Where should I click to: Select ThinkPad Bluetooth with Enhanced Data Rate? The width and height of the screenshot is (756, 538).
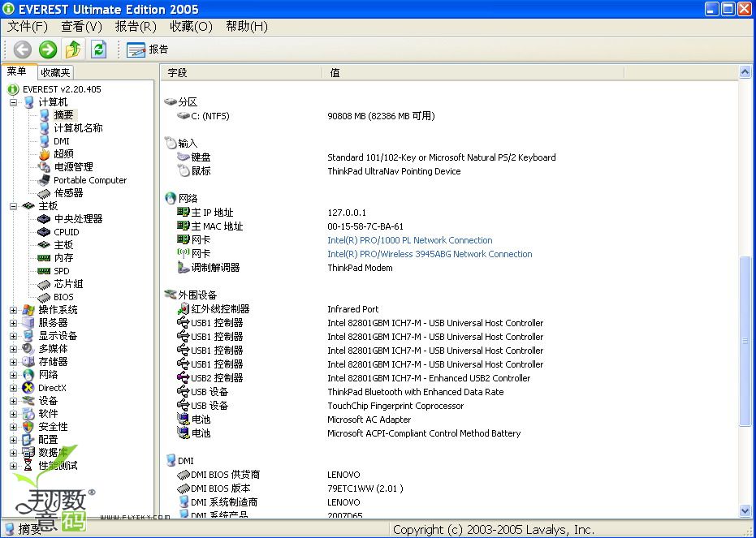coord(416,392)
